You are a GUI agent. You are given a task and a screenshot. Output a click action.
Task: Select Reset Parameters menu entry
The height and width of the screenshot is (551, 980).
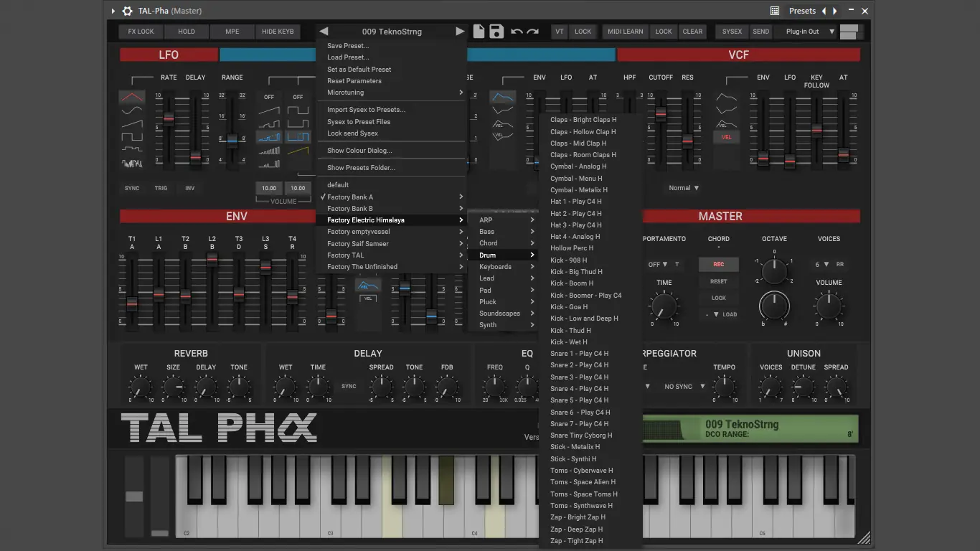391,81
